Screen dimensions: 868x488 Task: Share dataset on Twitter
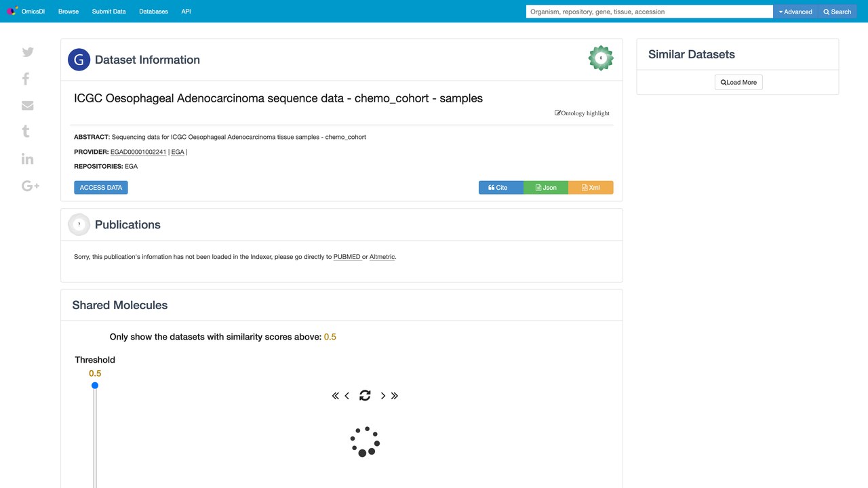28,52
